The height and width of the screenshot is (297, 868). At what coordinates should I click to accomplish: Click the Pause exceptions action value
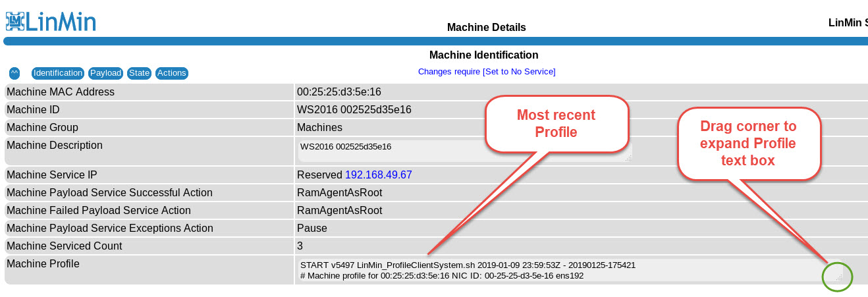pyautogui.click(x=312, y=229)
